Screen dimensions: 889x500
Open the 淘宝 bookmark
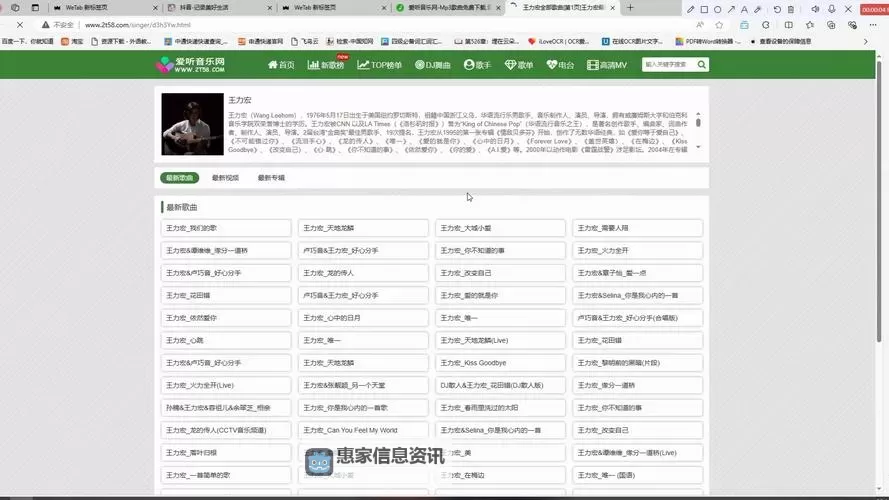[x=72, y=41]
